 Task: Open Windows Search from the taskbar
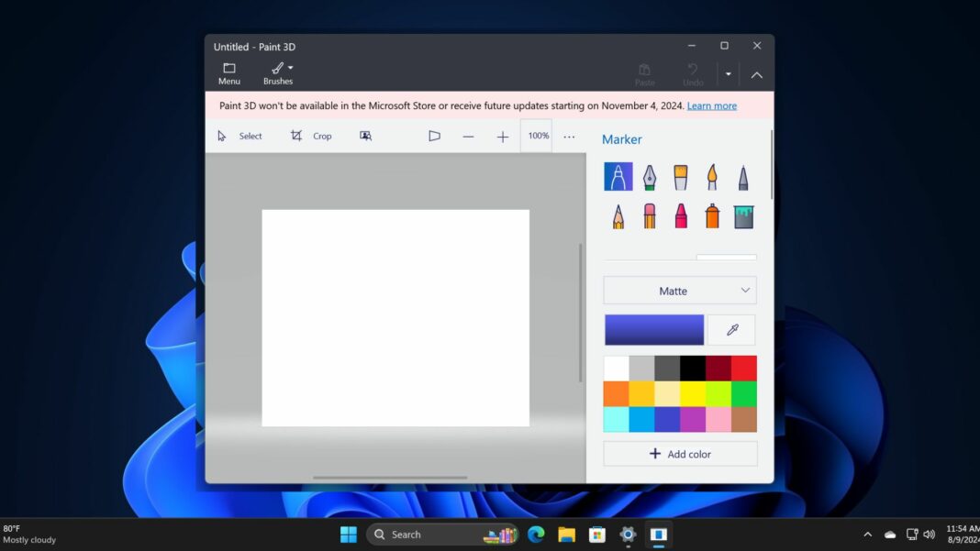coord(404,534)
